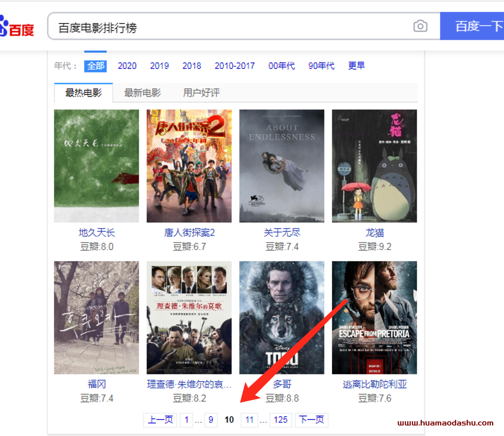Filter movies by 90年代
The width and height of the screenshot is (504, 436).
pos(321,66)
